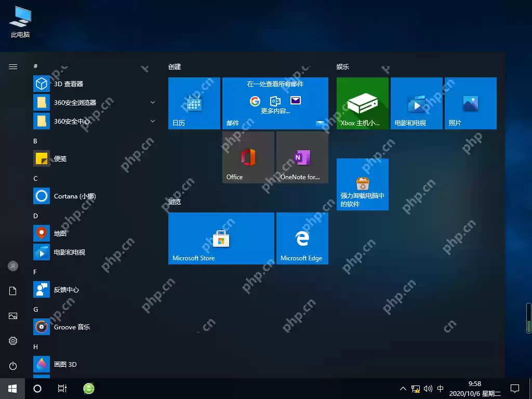Start Groove 音乐

[x=72, y=327]
